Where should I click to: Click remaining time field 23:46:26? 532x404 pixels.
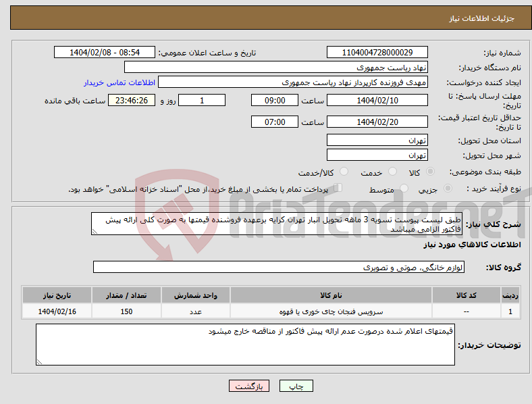(x=132, y=101)
